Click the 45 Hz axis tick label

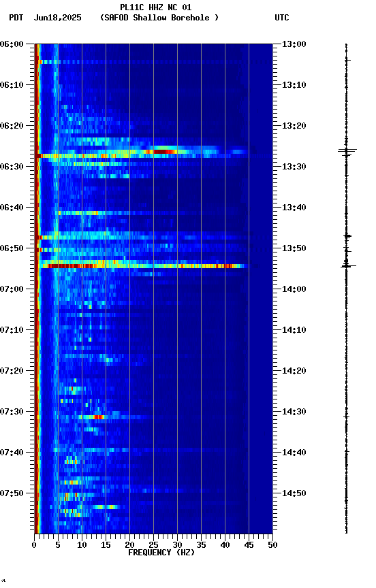[x=249, y=545]
